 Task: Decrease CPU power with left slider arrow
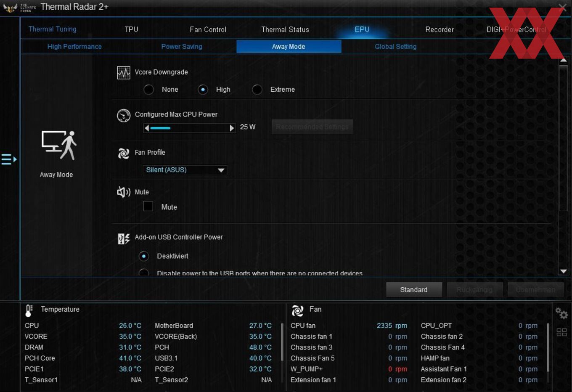click(147, 128)
